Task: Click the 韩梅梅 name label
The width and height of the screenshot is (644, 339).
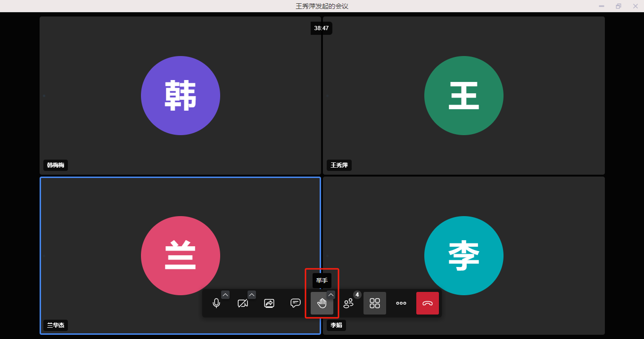Action: (x=56, y=165)
